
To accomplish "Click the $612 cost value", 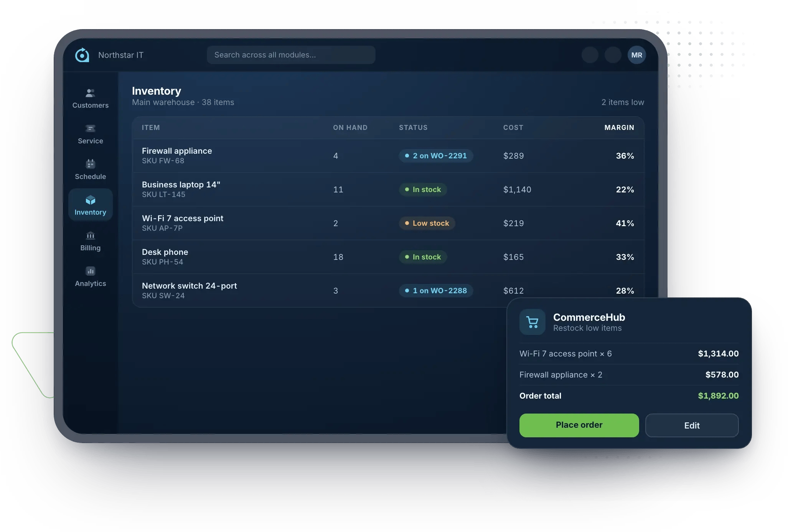I will 514,291.
